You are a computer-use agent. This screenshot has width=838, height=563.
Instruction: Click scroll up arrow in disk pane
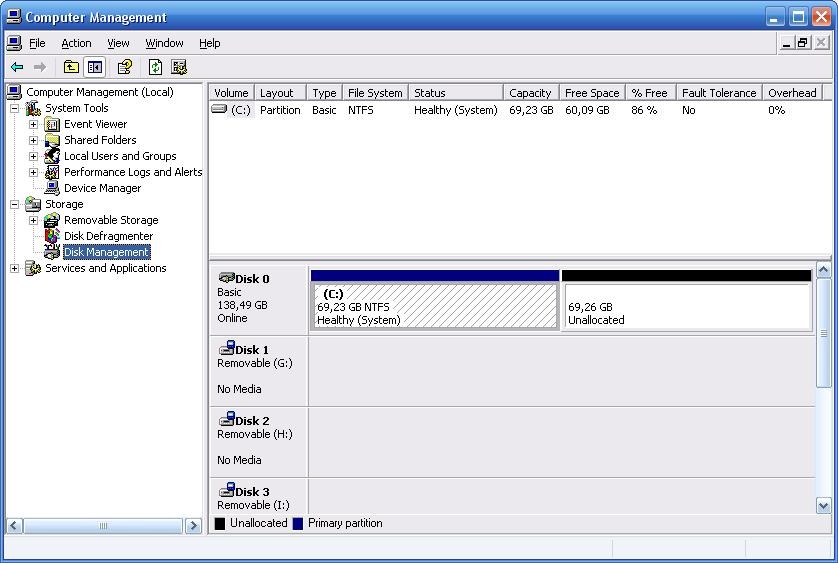[824, 270]
